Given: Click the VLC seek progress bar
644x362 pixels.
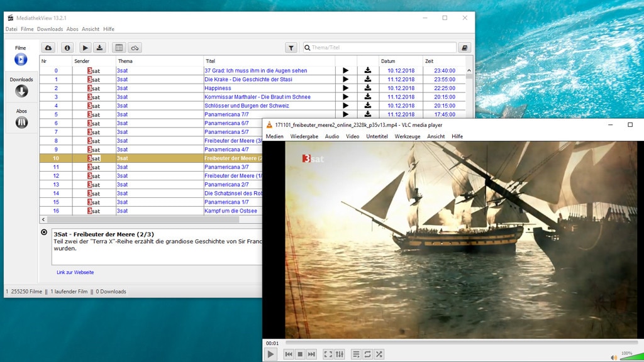Looking at the screenshot, I should [459, 343].
